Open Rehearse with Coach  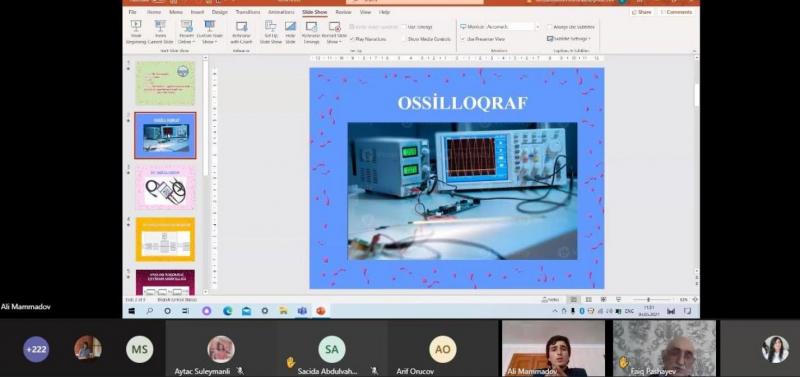click(241, 32)
